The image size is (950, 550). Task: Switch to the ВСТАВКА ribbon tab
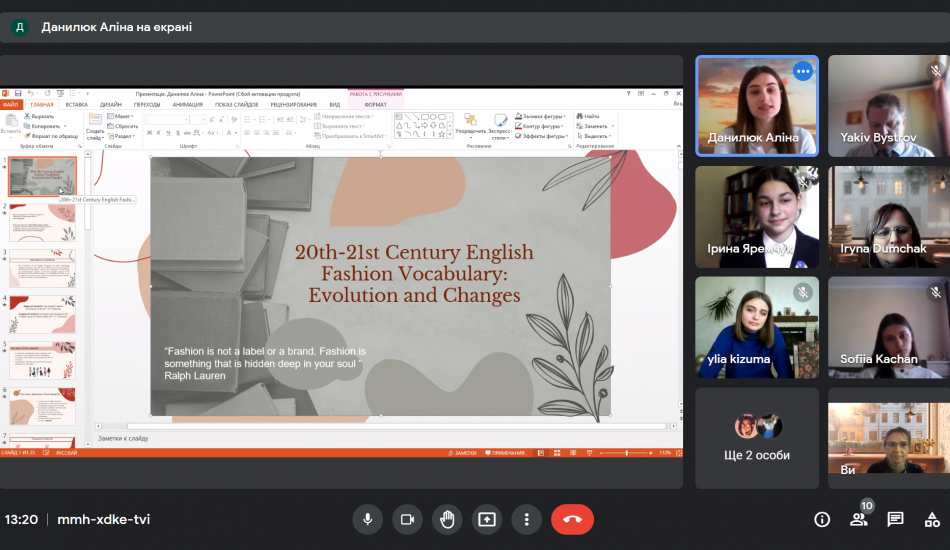(x=76, y=104)
